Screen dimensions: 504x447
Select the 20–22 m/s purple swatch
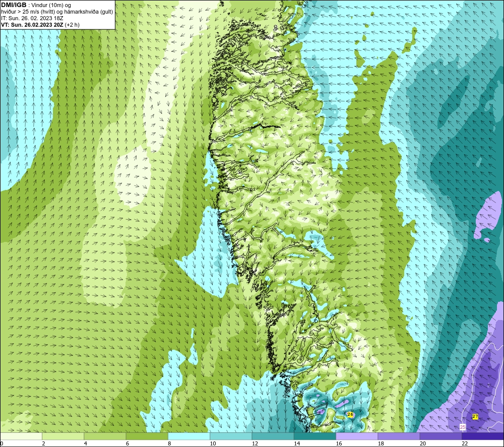pyautogui.click(x=440, y=436)
